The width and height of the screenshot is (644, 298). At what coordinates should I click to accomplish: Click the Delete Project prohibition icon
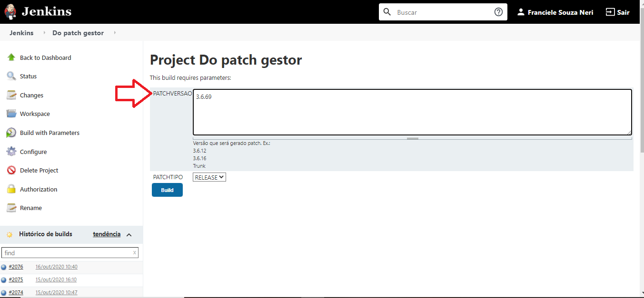[x=11, y=170]
